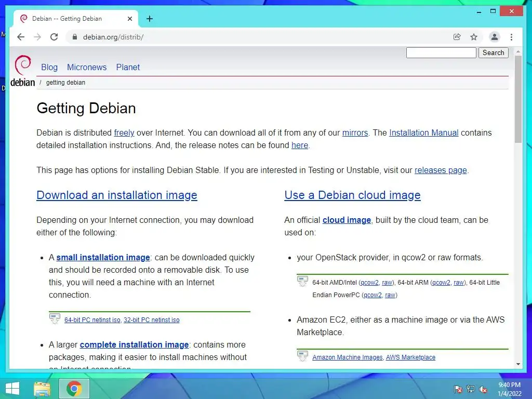Click qcow2 link for Little Endian PowerPC
The width and height of the screenshot is (532, 399).
click(373, 295)
